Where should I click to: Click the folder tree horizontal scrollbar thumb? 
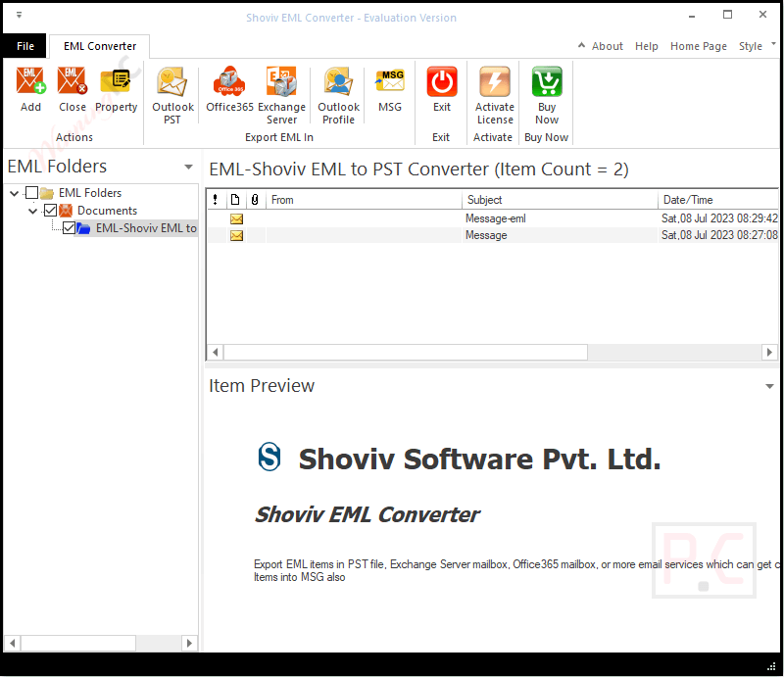[x=78, y=644]
